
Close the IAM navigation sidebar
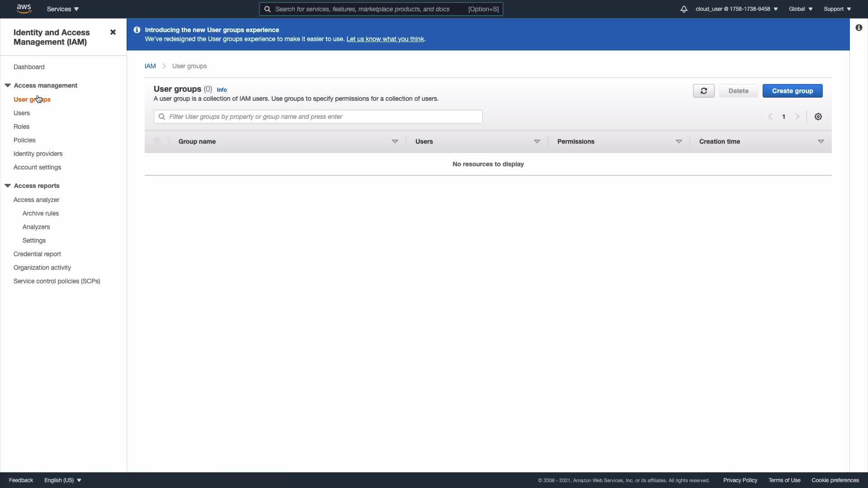[x=113, y=32]
